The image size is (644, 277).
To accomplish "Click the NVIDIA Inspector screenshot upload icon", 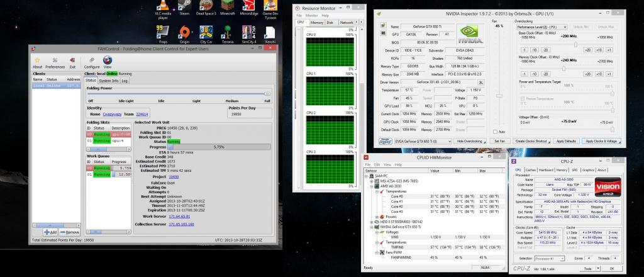I will click(x=383, y=25).
